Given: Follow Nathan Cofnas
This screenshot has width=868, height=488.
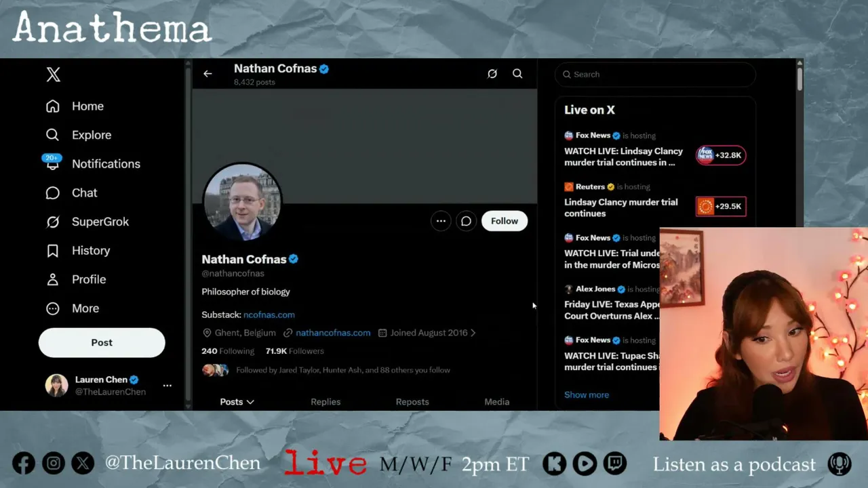Looking at the screenshot, I should click(505, 221).
